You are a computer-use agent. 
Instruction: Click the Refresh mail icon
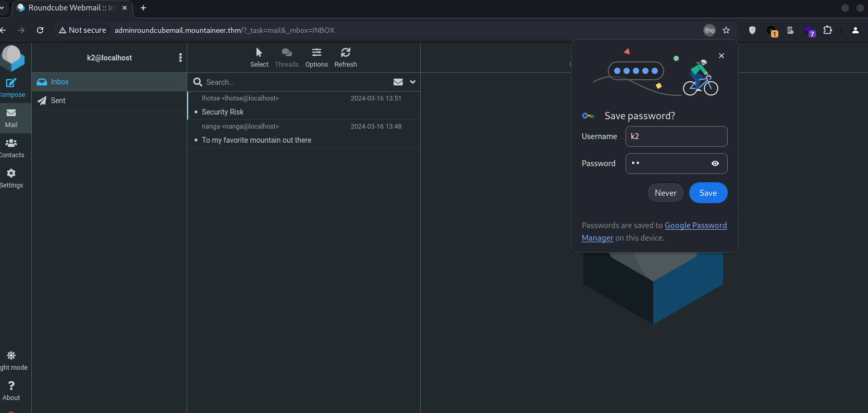(x=346, y=53)
